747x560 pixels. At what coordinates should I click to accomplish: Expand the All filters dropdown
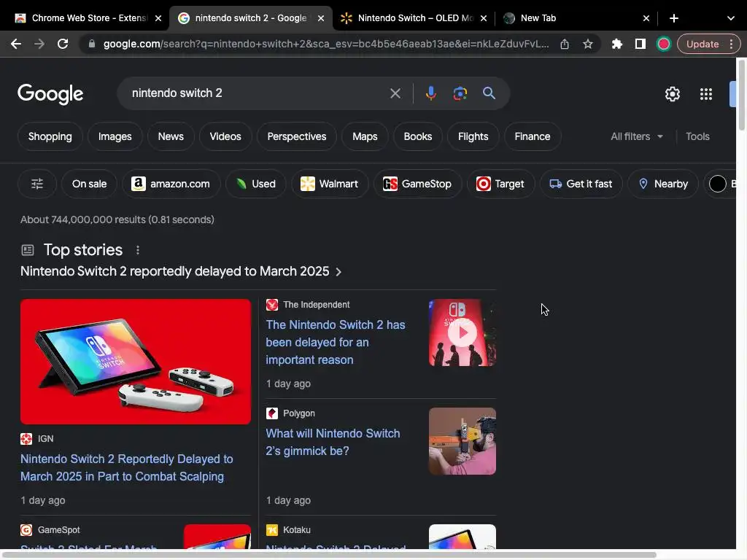coord(637,136)
